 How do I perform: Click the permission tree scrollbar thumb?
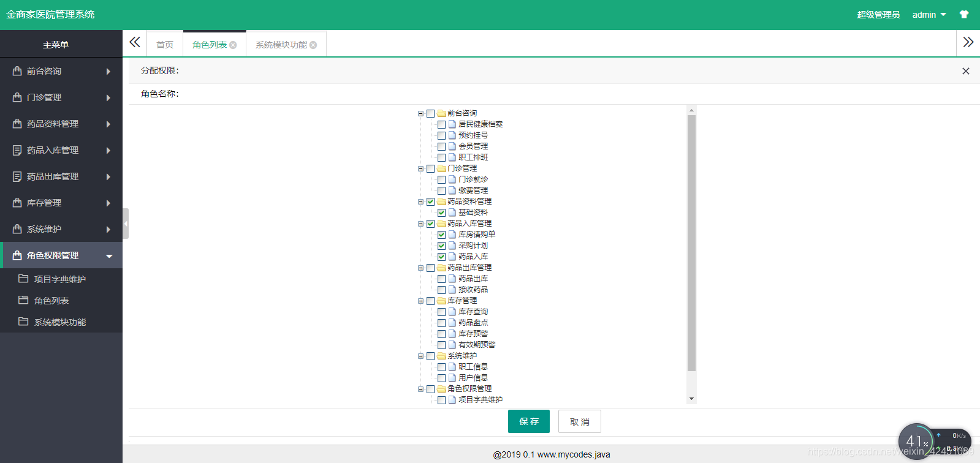click(x=691, y=243)
